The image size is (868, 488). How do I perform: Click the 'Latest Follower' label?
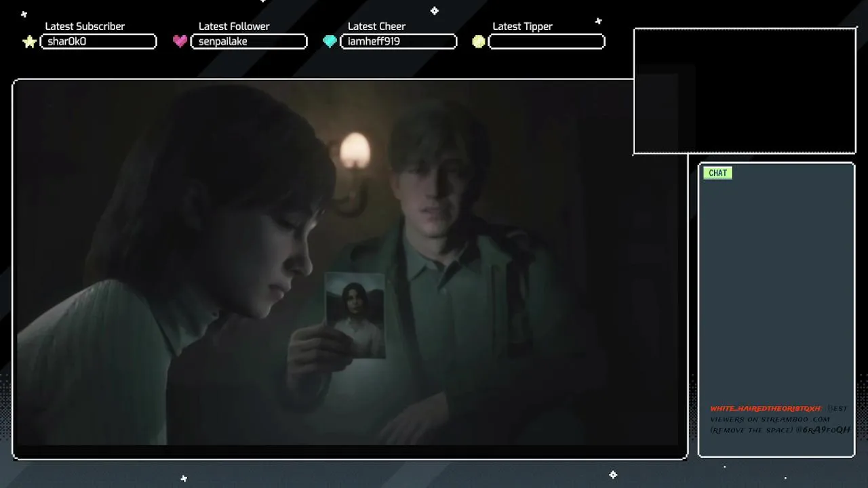(x=234, y=26)
